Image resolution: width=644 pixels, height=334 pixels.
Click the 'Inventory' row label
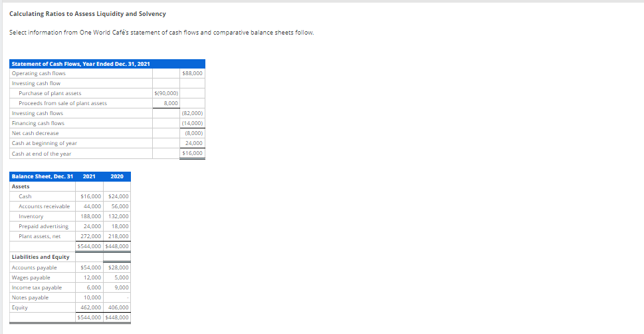click(31, 216)
